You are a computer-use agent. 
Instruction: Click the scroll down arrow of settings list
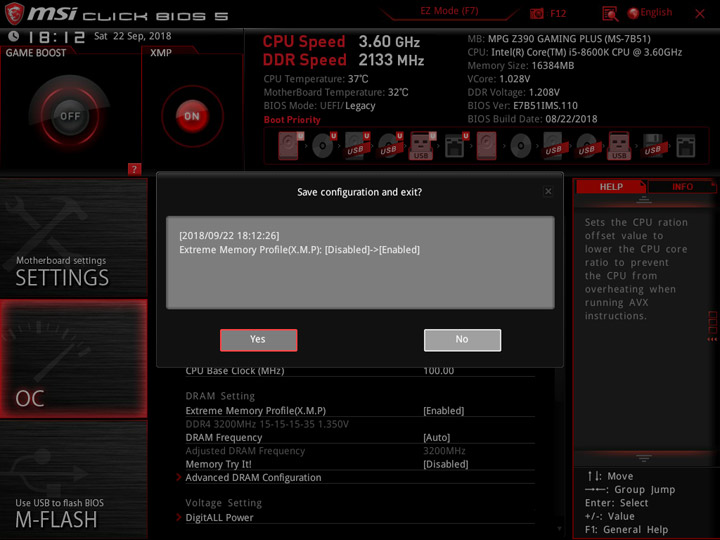pyautogui.click(x=559, y=529)
